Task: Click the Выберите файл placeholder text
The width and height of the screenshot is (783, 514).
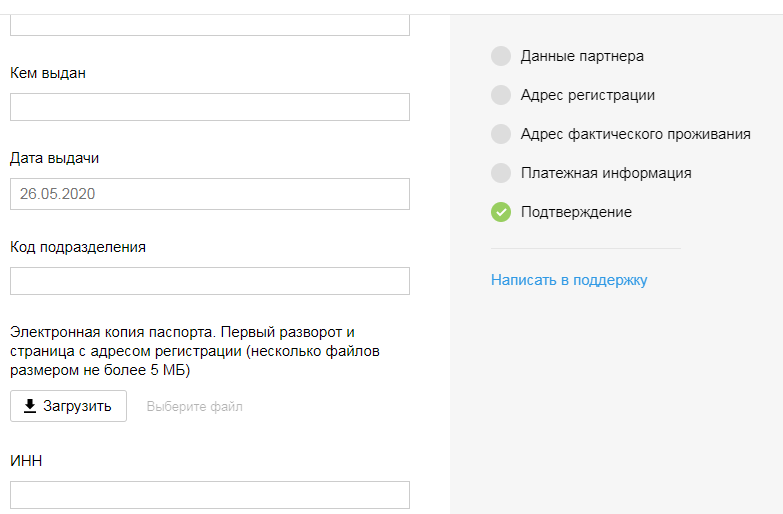Action: pyautogui.click(x=194, y=407)
